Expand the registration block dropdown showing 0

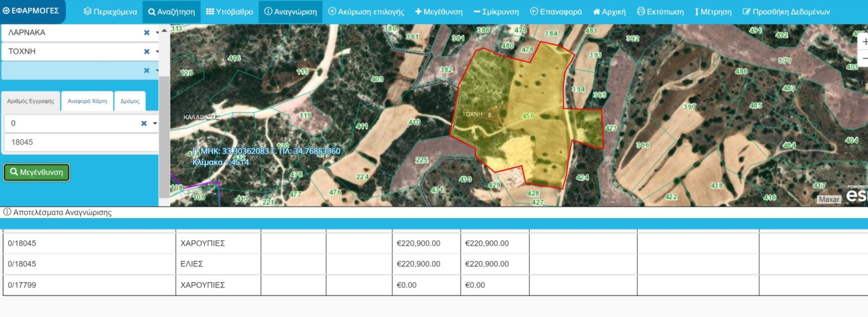(x=155, y=123)
